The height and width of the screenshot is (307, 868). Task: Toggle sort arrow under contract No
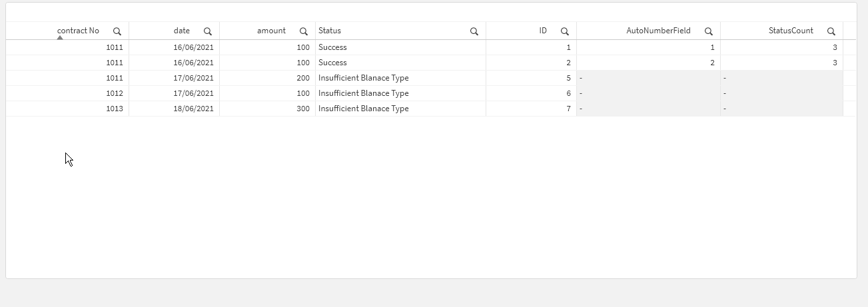click(60, 38)
